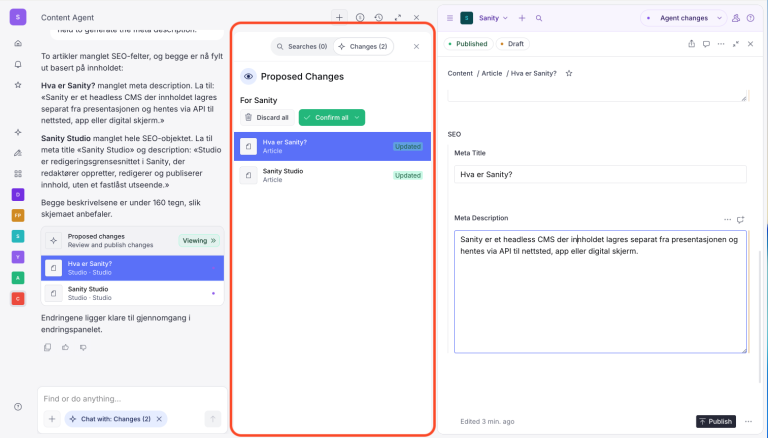Switch to the Draft version chip
768x438 pixels.
coord(512,44)
